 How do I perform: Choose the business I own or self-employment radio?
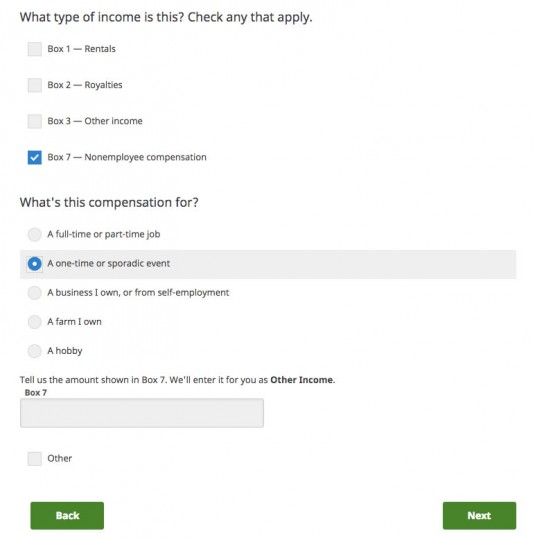pos(34,293)
